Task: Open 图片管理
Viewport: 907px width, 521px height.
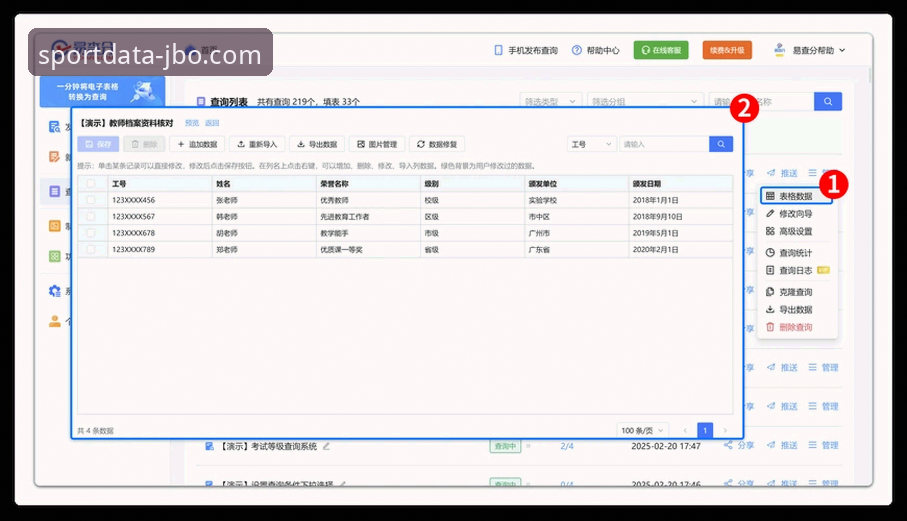Action: point(377,144)
